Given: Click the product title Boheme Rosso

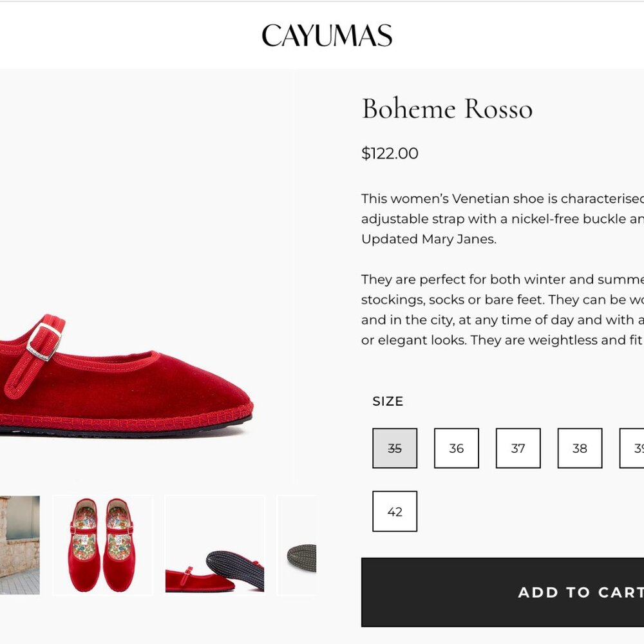Looking at the screenshot, I should (x=447, y=109).
